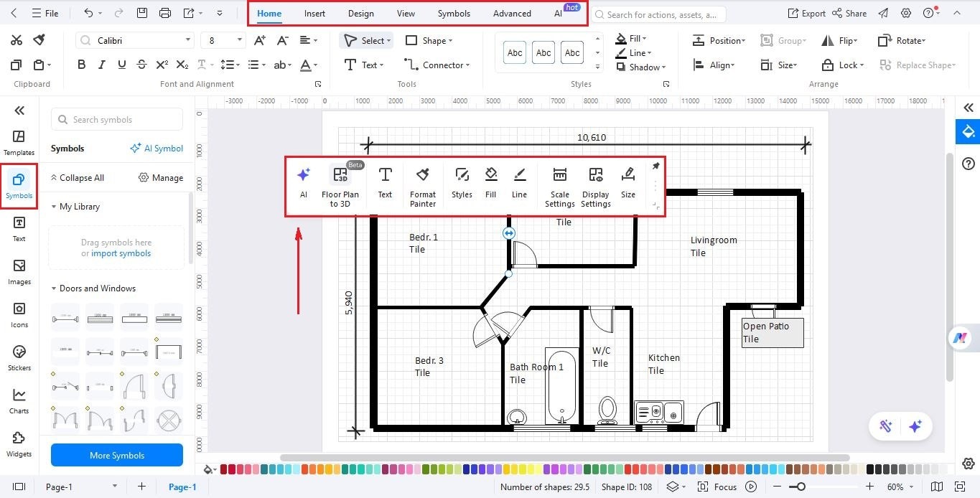The height and width of the screenshot is (498, 980).
Task: Pick a red swatch from the color palette
Action: [225, 469]
